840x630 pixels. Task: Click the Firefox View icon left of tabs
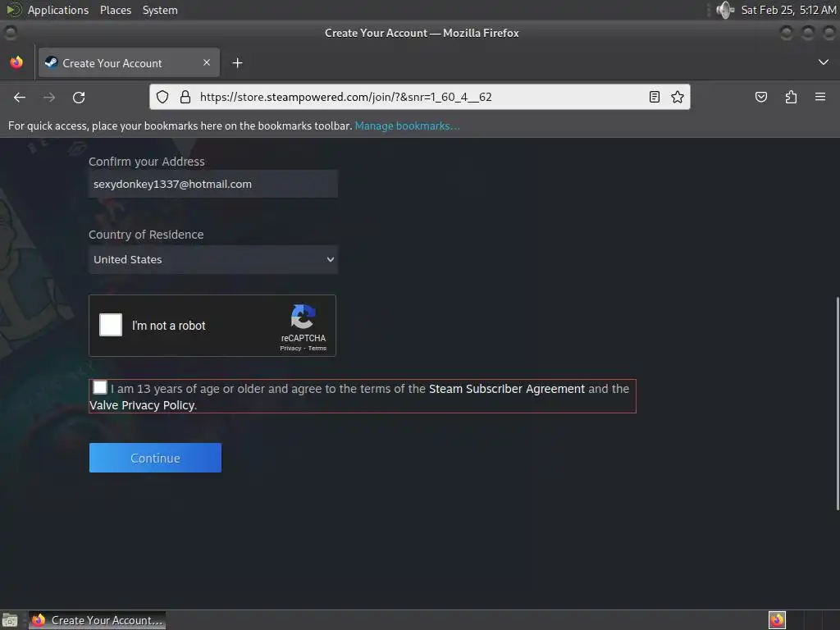tap(16, 62)
